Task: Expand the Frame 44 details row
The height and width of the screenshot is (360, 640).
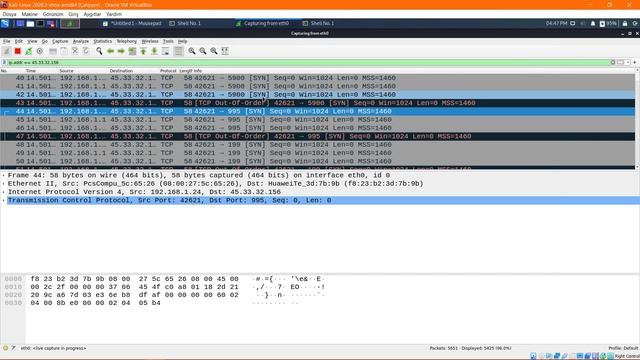Action: 4,175
